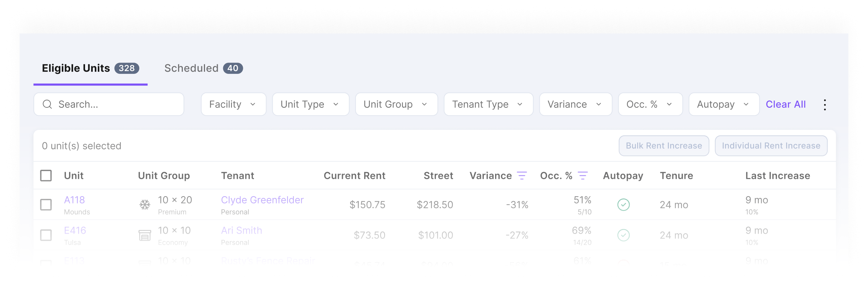Click the storage unit icon for E416
Viewport: 868px width, 281px height.
coord(145,235)
